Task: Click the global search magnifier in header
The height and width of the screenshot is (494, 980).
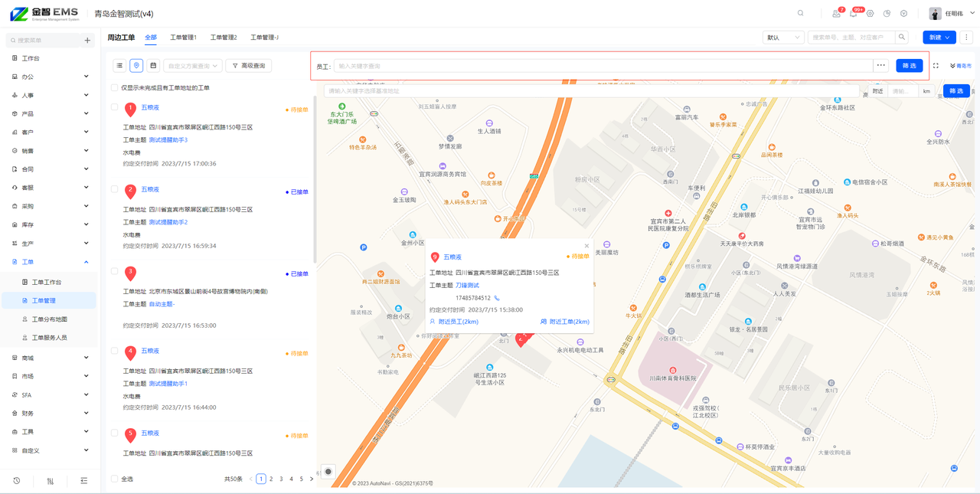Action: [x=801, y=13]
